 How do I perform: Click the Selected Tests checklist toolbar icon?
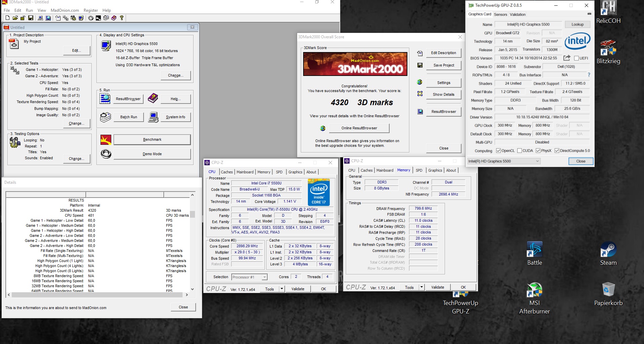(x=65, y=18)
